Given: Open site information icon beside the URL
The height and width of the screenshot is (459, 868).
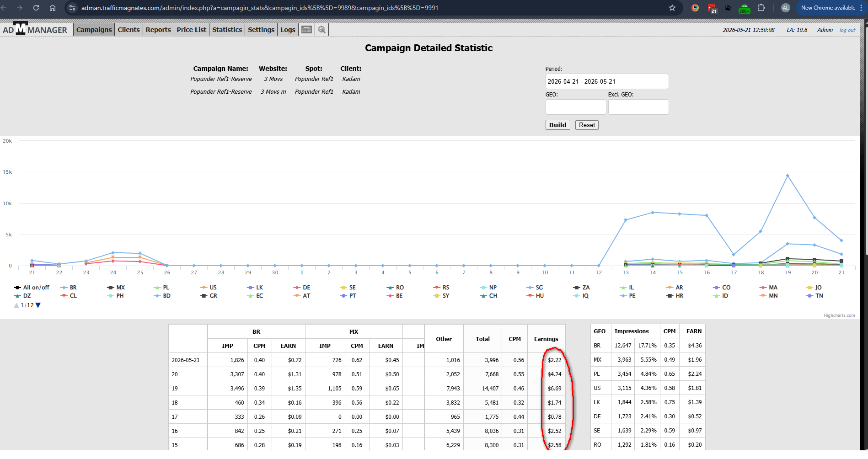Looking at the screenshot, I should click(72, 8).
